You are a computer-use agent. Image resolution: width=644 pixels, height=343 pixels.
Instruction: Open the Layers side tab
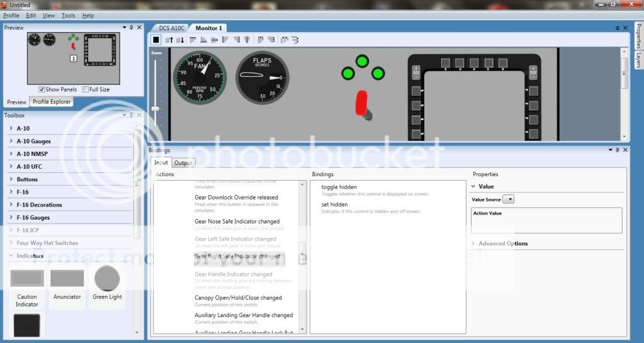638,60
